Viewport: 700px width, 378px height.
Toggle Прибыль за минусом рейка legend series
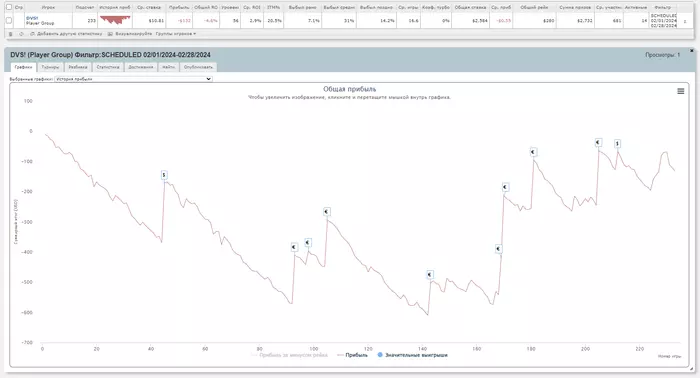point(289,355)
